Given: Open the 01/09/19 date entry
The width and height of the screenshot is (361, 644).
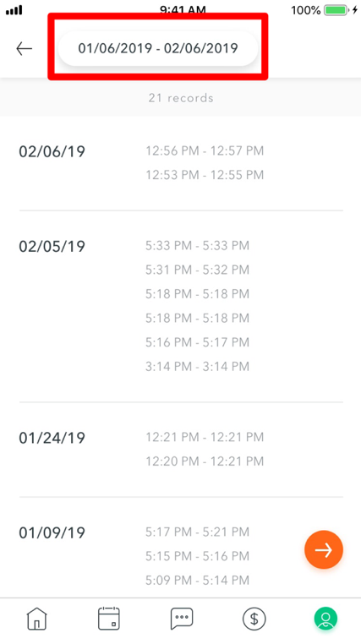Looking at the screenshot, I should (x=52, y=533).
